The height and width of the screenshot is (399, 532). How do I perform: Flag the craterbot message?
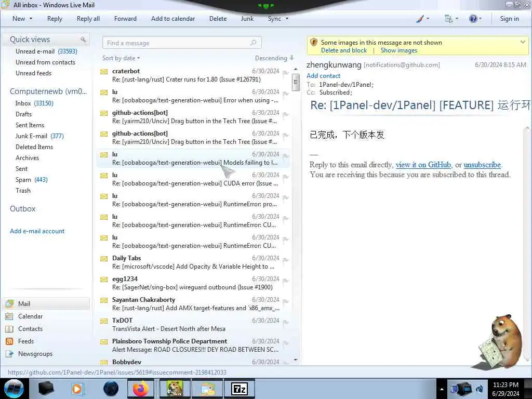(x=286, y=73)
